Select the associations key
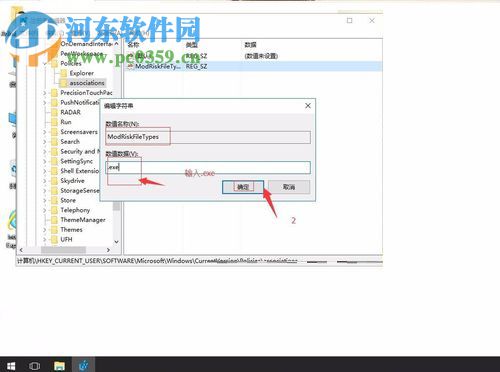The height and width of the screenshot is (372, 500). pyautogui.click(x=87, y=83)
